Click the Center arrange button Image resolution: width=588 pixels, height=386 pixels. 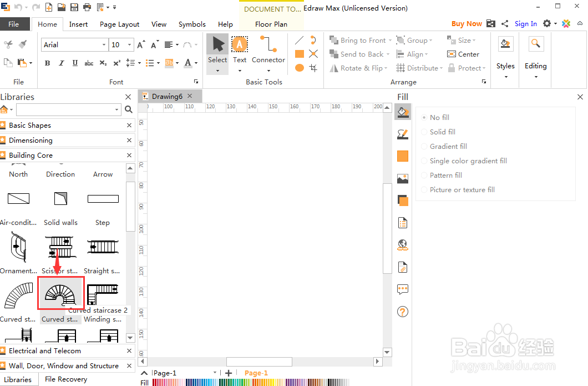tap(463, 54)
